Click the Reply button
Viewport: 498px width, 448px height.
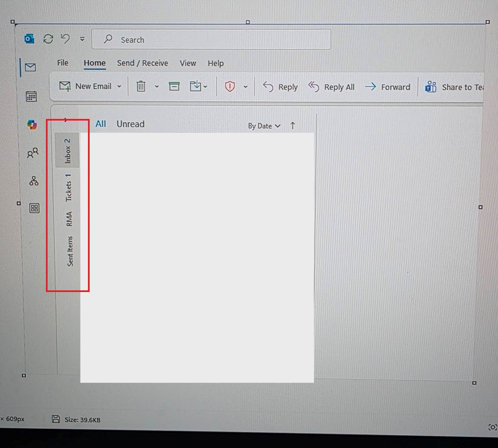click(280, 87)
